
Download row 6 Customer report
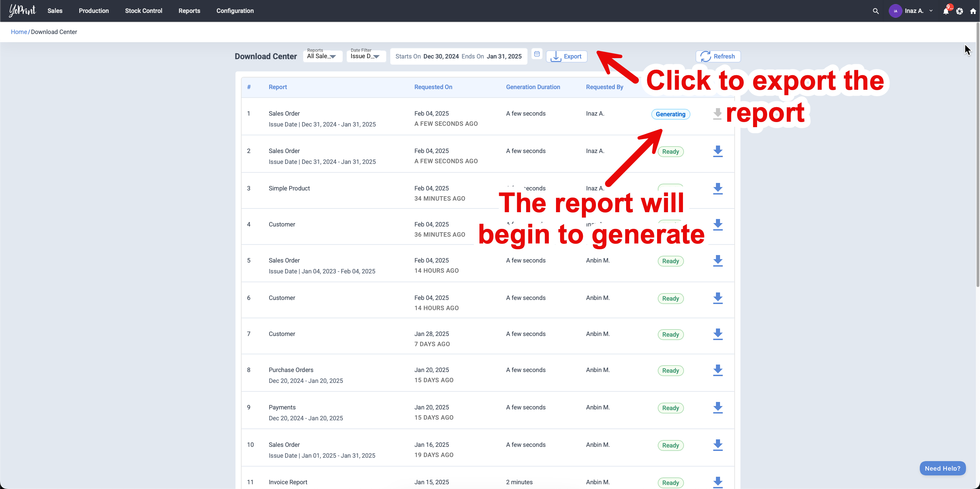click(718, 298)
